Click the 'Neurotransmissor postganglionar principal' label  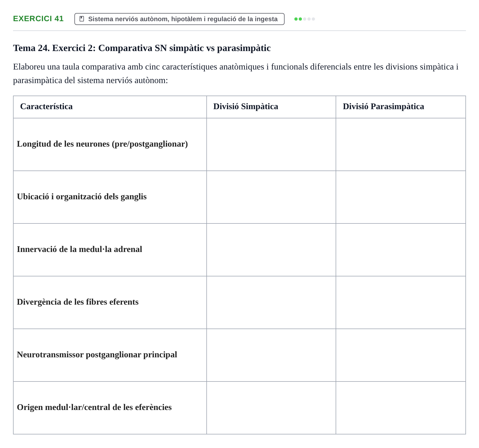pyautogui.click(x=97, y=355)
